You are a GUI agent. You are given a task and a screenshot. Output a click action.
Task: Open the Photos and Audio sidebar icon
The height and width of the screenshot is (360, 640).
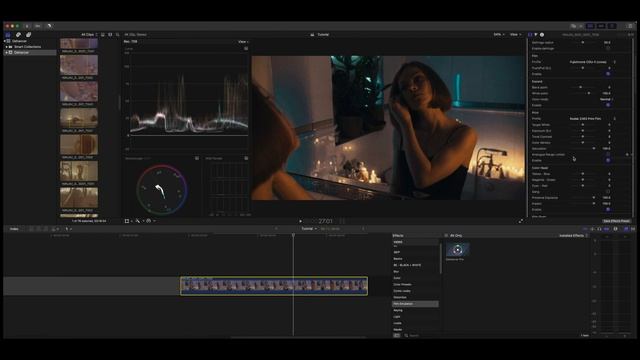point(18,35)
